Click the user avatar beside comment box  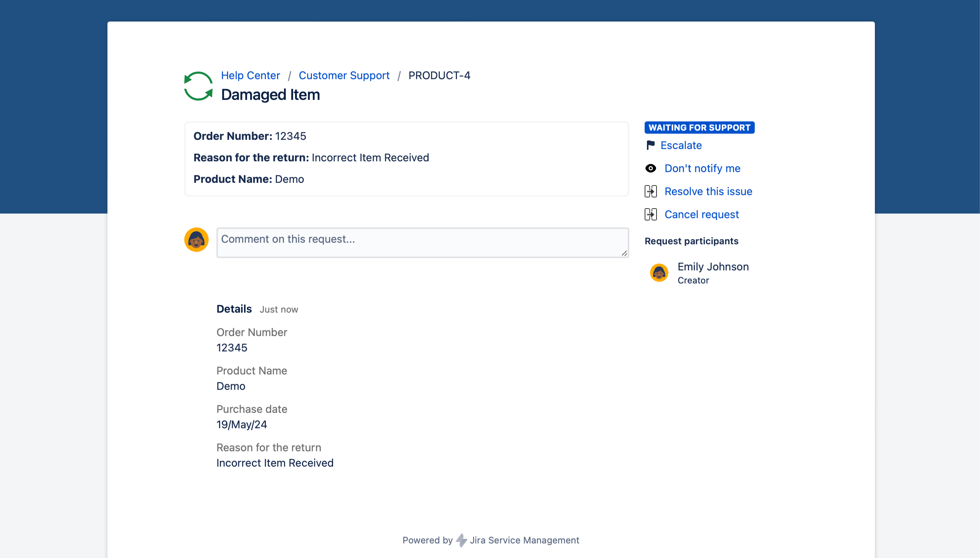(196, 240)
